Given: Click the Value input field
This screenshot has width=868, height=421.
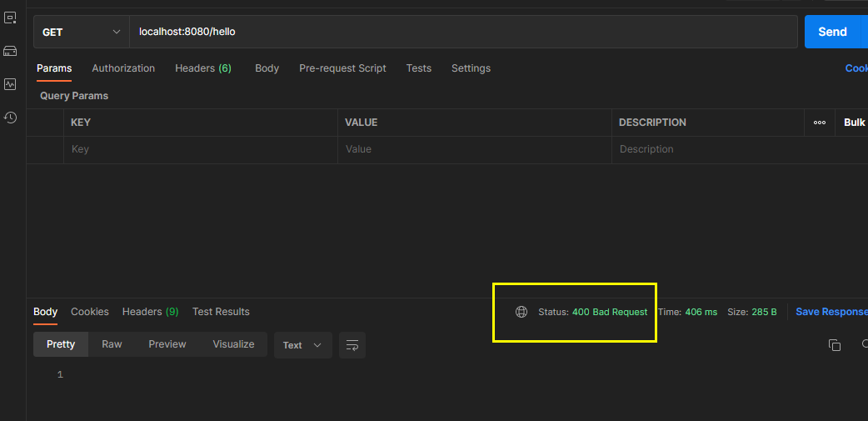Looking at the screenshot, I should pyautogui.click(x=475, y=149).
